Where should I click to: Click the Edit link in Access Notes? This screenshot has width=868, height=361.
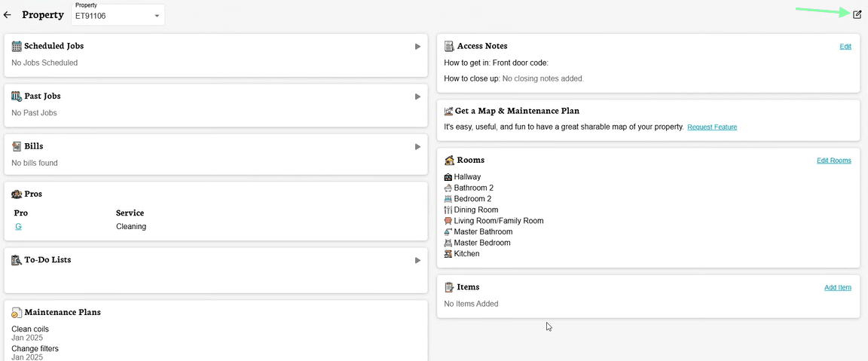click(x=845, y=47)
